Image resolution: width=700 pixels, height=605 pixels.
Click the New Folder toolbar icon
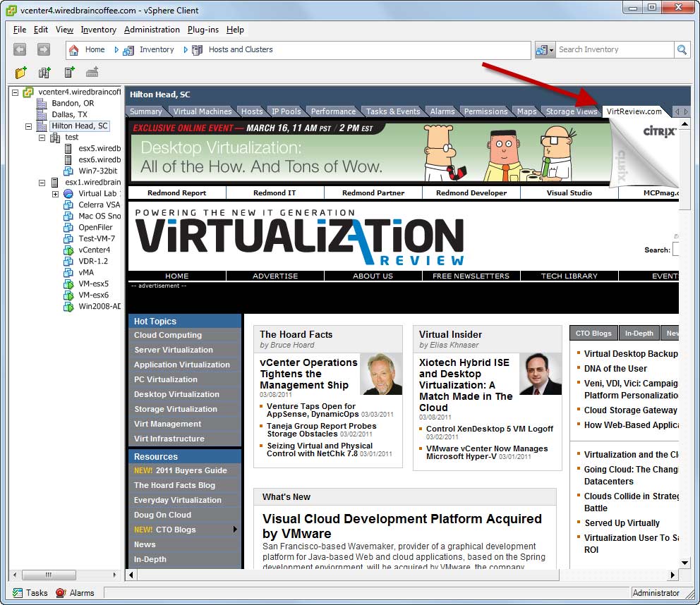(21, 72)
